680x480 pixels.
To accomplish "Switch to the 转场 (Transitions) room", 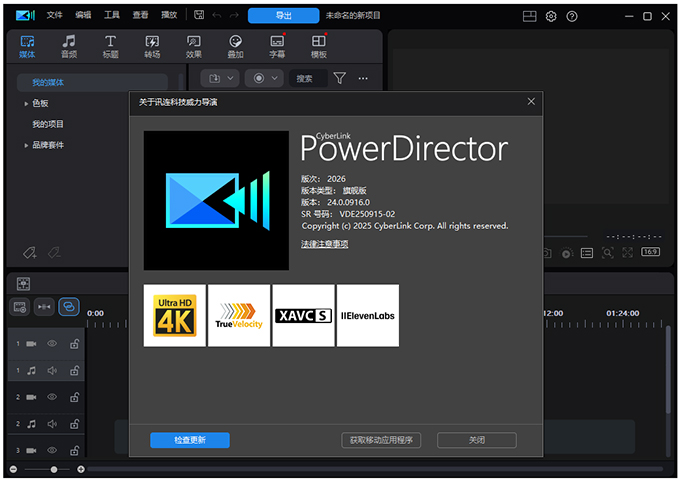I will pos(152,46).
